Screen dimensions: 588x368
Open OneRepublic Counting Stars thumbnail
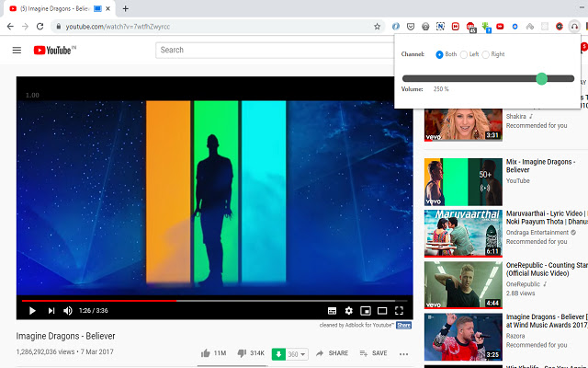click(463, 285)
